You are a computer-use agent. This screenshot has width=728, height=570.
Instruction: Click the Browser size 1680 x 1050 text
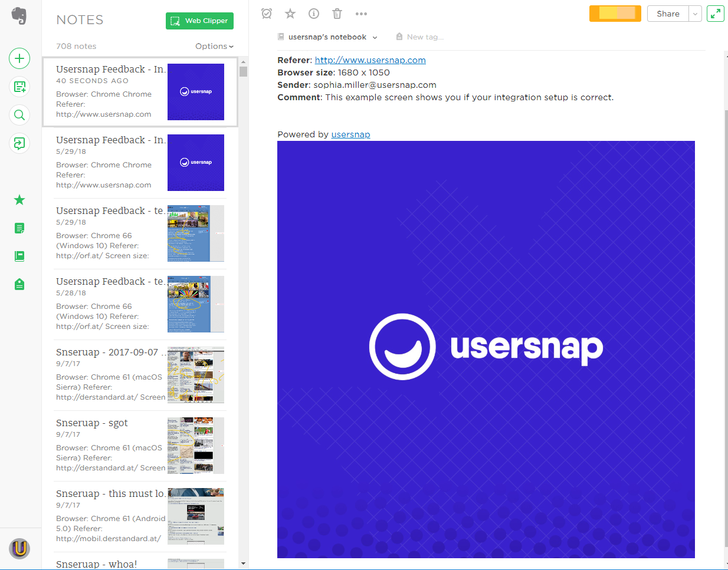pyautogui.click(x=333, y=73)
